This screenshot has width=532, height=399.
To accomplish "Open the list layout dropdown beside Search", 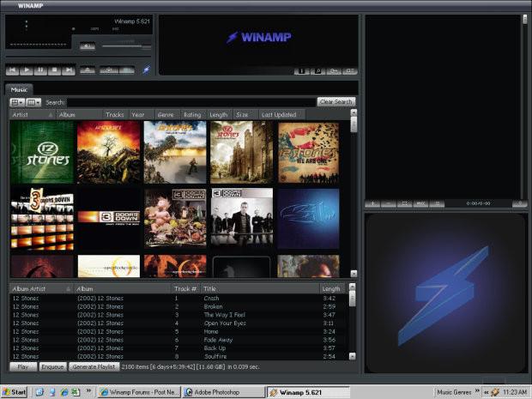I will tap(33, 102).
